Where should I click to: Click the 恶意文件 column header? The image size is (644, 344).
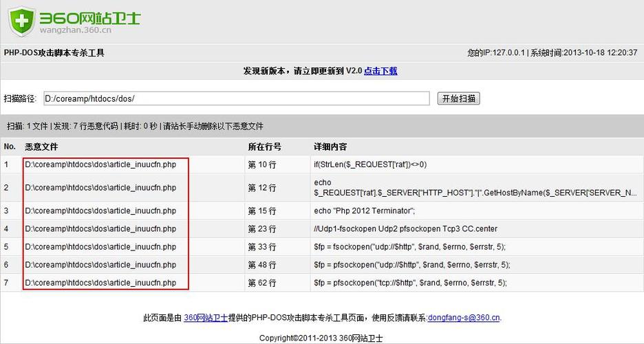pos(41,147)
